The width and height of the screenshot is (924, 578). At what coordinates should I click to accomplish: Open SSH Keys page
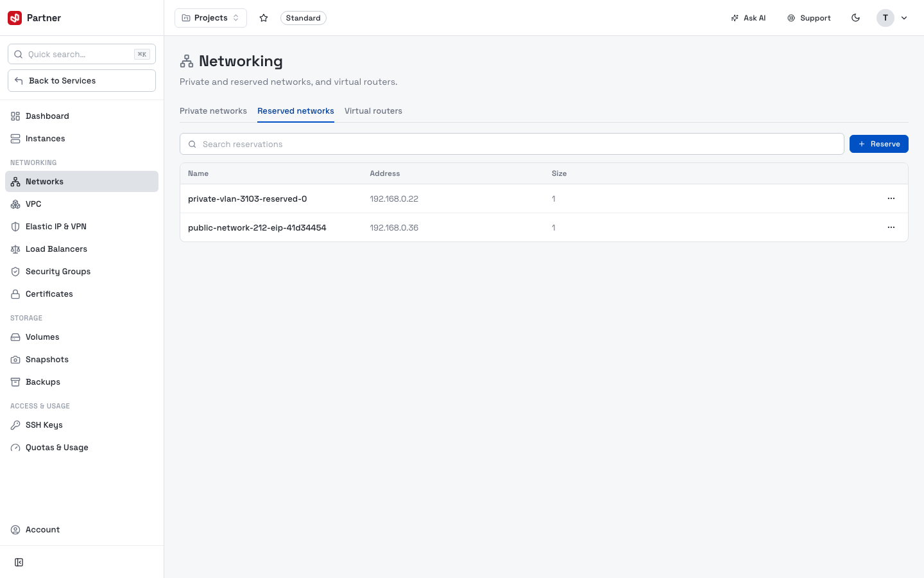click(x=81, y=425)
